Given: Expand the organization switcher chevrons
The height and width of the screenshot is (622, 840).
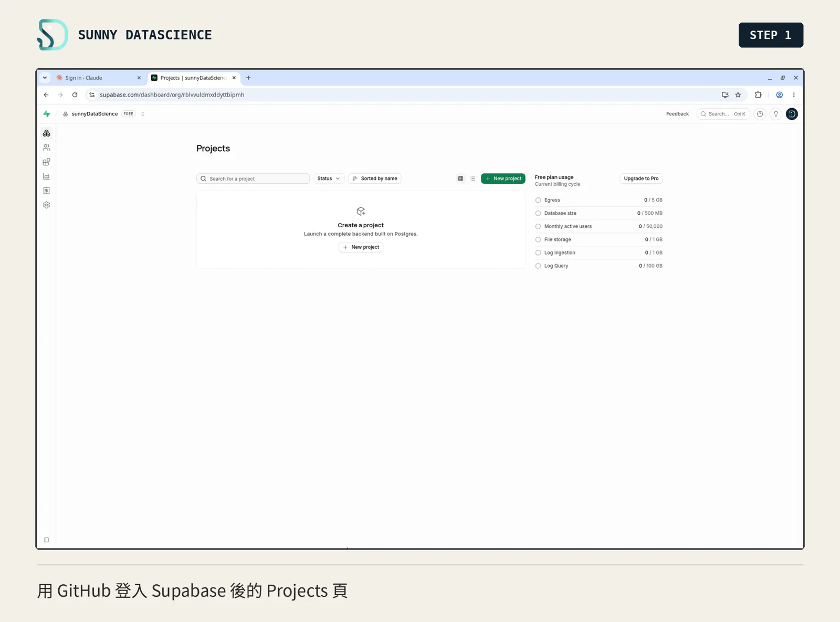Looking at the screenshot, I should pyautogui.click(x=143, y=114).
